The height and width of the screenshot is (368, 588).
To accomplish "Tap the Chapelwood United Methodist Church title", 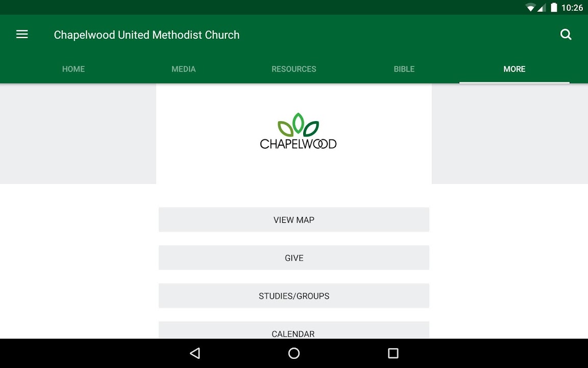I will click(x=146, y=35).
